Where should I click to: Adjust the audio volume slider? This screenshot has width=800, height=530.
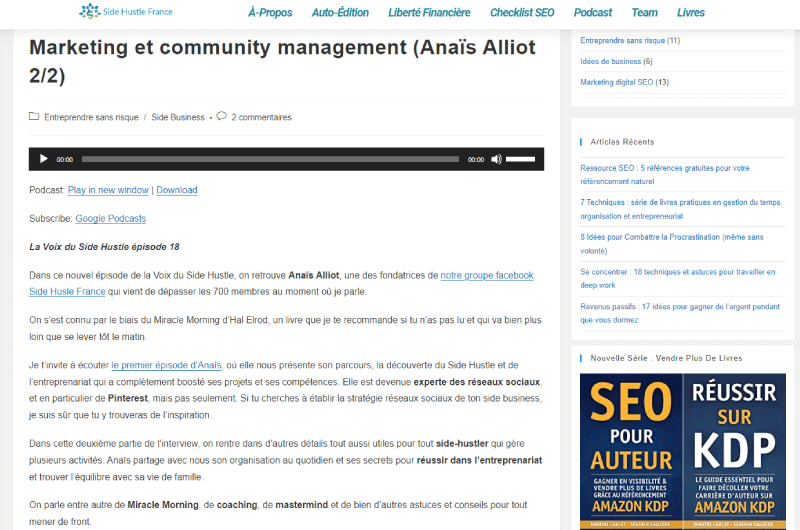point(520,159)
